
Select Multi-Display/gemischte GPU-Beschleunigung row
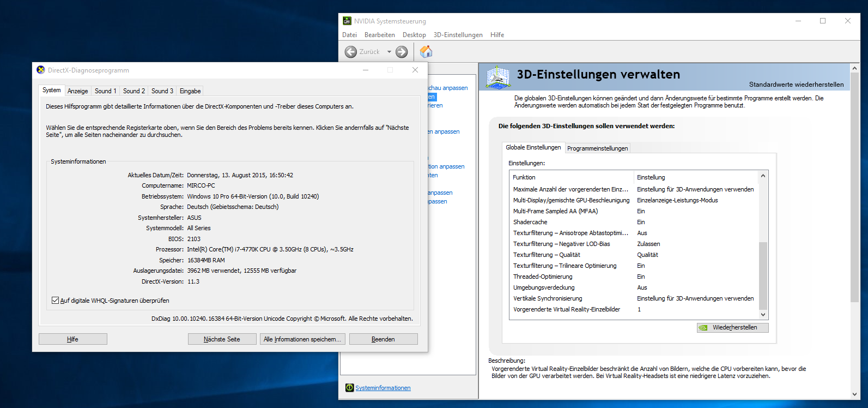(634, 200)
